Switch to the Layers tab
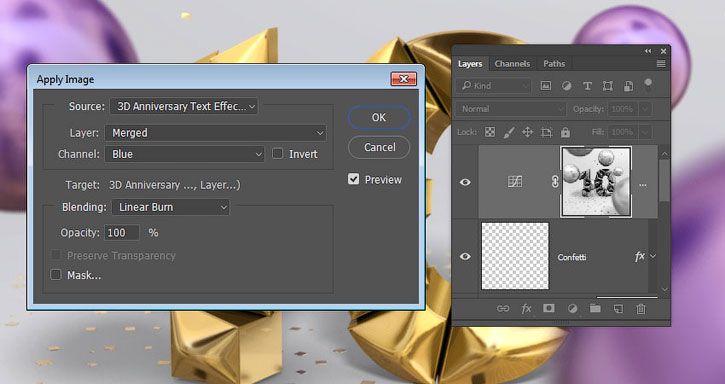The height and width of the screenshot is (384, 725). [x=470, y=64]
